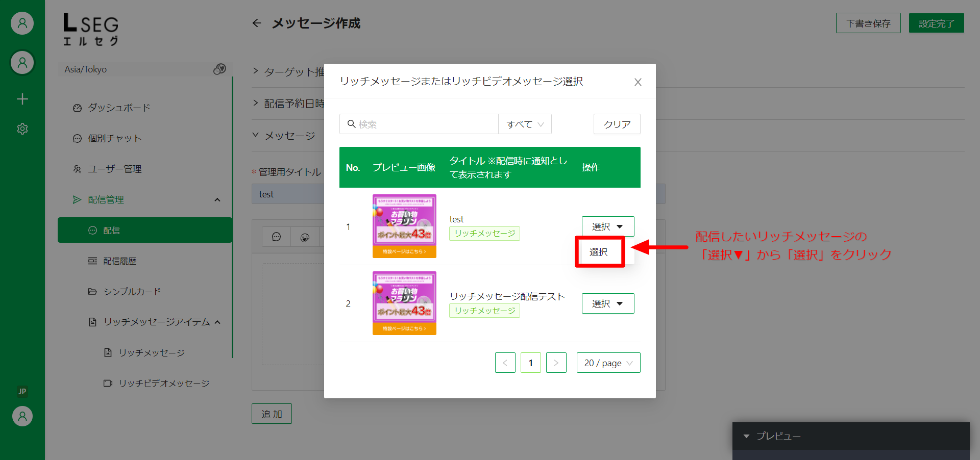Open the bottom user profile avatar

[22, 416]
